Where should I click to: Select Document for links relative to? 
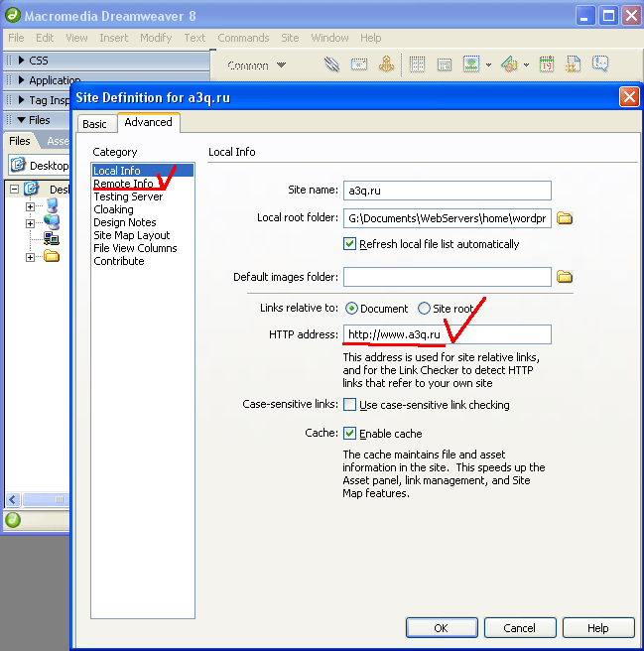(351, 309)
